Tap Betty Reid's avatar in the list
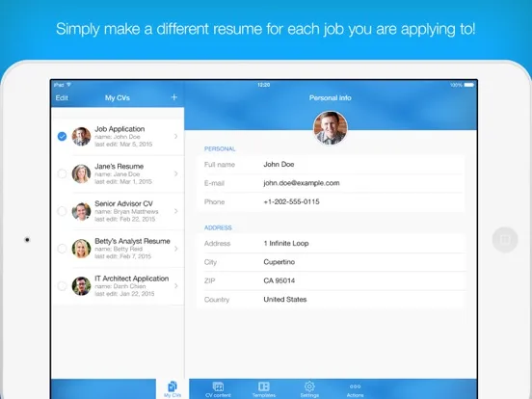Viewport: 532px width, 399px height. 81,249
